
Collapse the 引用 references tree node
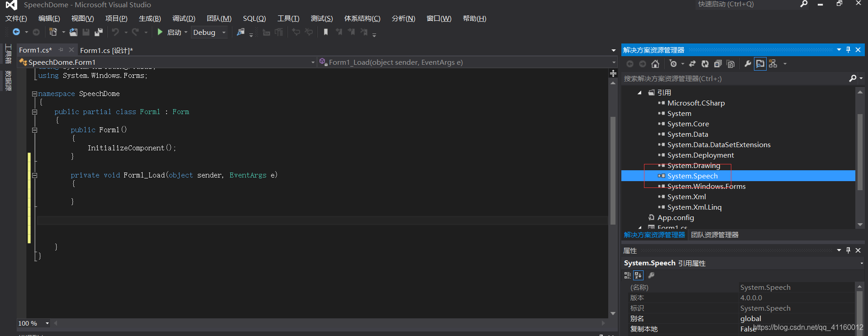click(x=639, y=93)
